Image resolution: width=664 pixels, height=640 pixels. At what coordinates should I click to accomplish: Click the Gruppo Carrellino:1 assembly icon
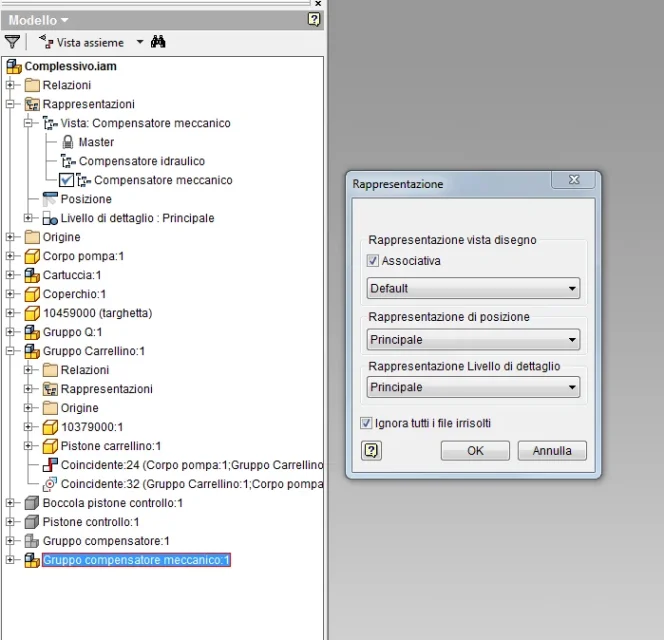(x=32, y=351)
